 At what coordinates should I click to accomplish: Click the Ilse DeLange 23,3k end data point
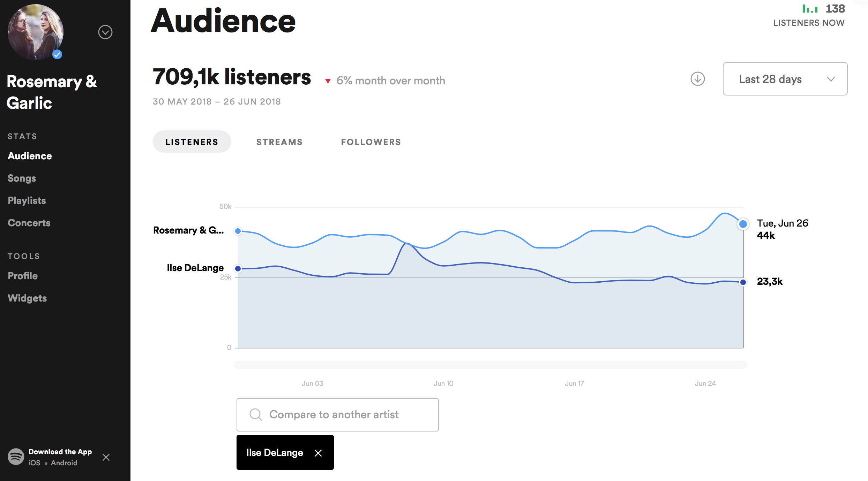[x=743, y=282]
